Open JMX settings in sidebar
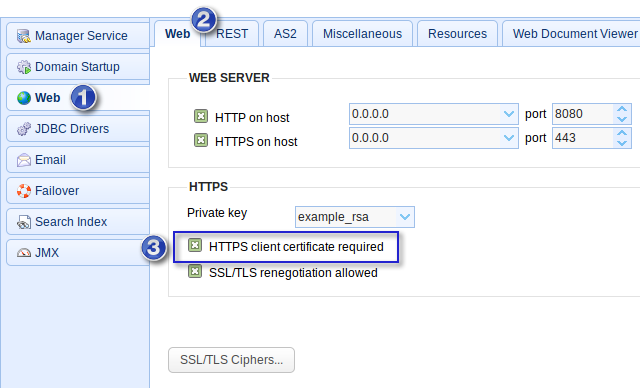The height and width of the screenshot is (388, 640). click(78, 253)
